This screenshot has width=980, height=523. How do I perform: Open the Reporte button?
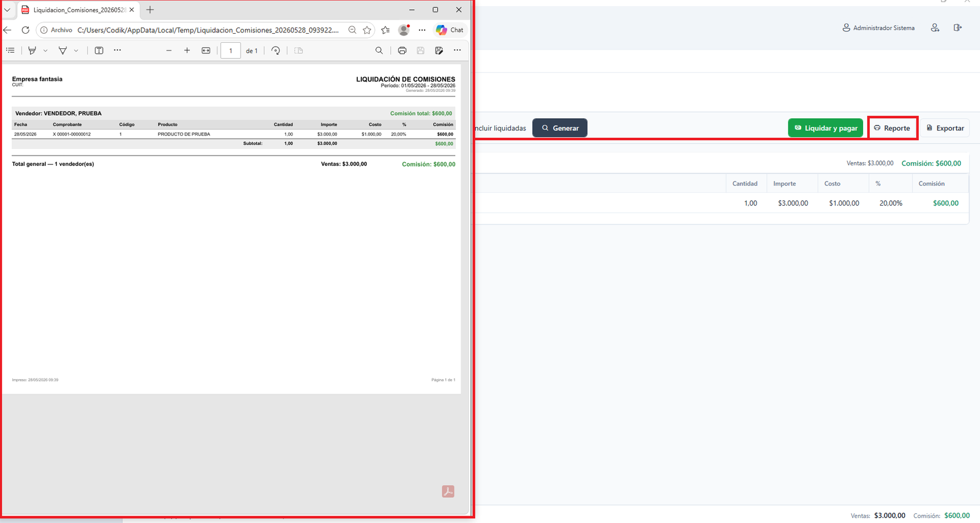coord(892,128)
